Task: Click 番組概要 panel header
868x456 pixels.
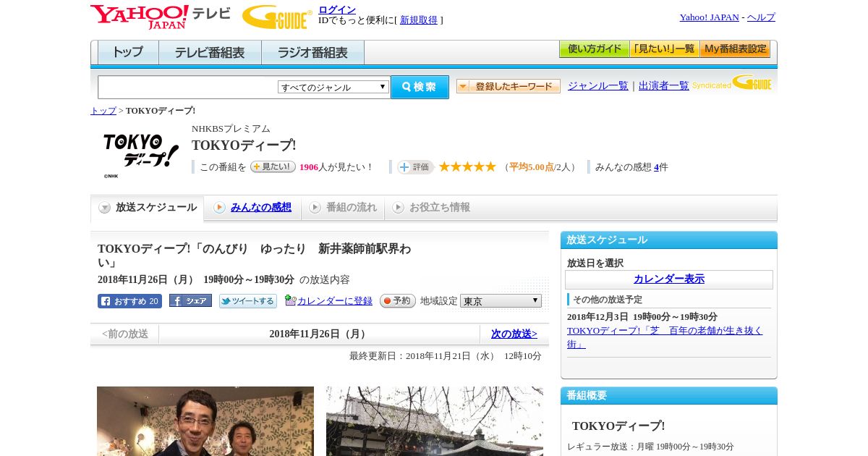Action: pos(669,395)
